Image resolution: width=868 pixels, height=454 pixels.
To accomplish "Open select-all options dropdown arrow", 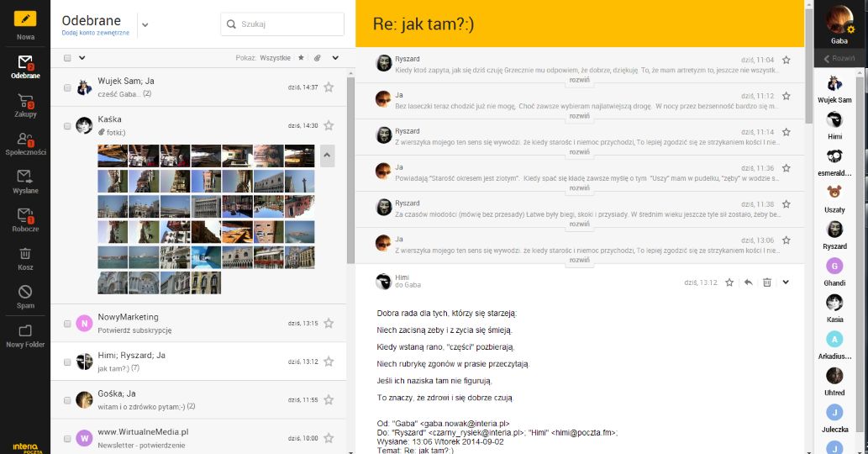I will click(82, 57).
